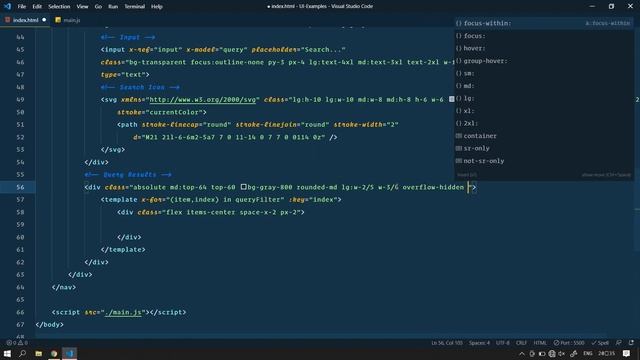640x360 pixels.
Task: Open the notifications bell in status bar
Action: (x=631, y=343)
